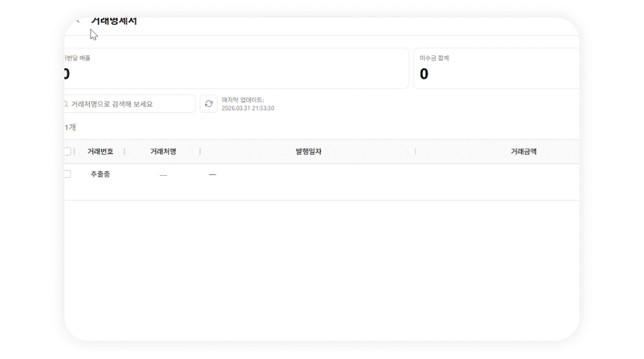Click the magnifier icon in the search field
The width and height of the screenshot is (644, 359).
pos(67,104)
